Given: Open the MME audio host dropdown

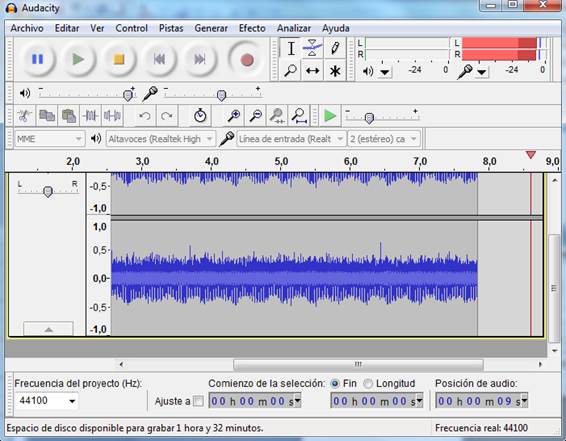Looking at the screenshot, I should point(50,139).
